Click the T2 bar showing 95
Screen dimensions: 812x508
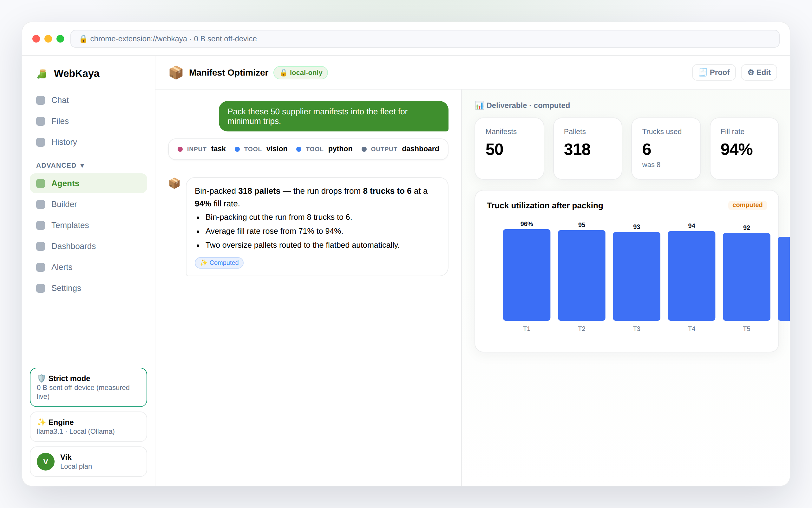[x=581, y=276]
